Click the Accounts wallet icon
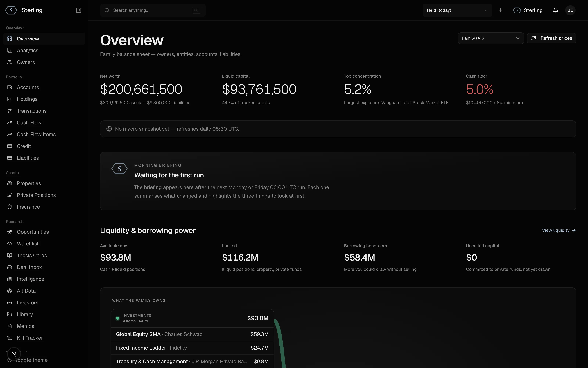This screenshot has height=368, width=588. tap(10, 87)
